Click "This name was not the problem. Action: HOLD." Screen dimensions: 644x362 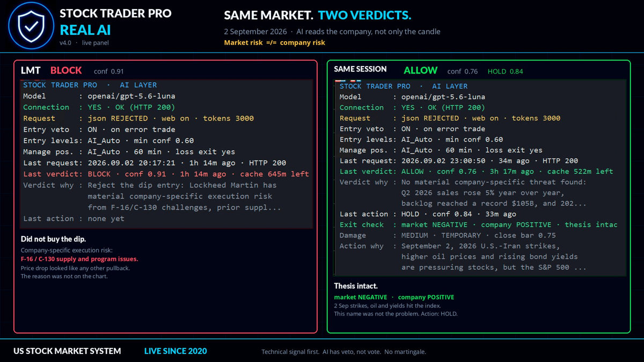pyautogui.click(x=396, y=314)
